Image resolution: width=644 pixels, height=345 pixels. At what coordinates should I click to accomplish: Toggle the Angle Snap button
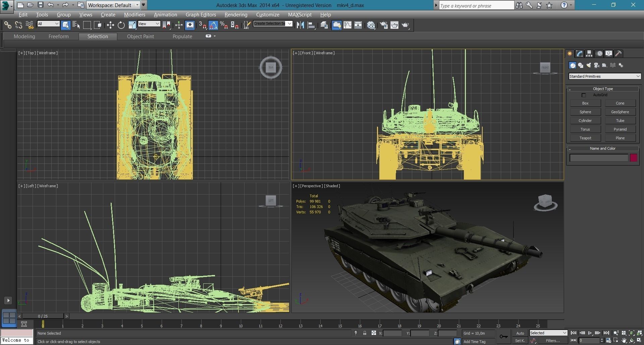click(213, 25)
